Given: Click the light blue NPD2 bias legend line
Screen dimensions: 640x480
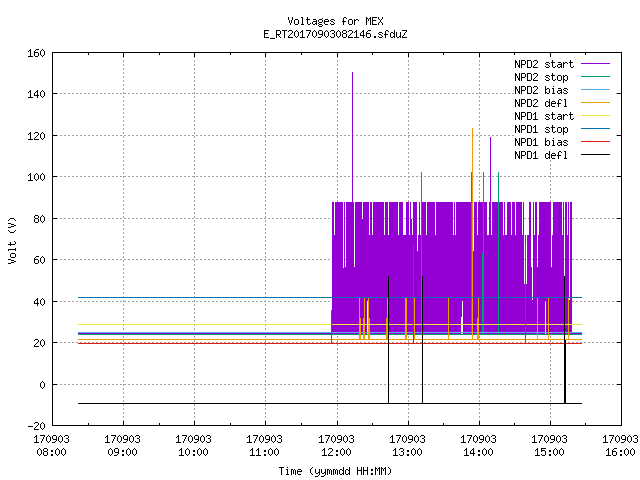Looking at the screenshot, I should tap(595, 90).
